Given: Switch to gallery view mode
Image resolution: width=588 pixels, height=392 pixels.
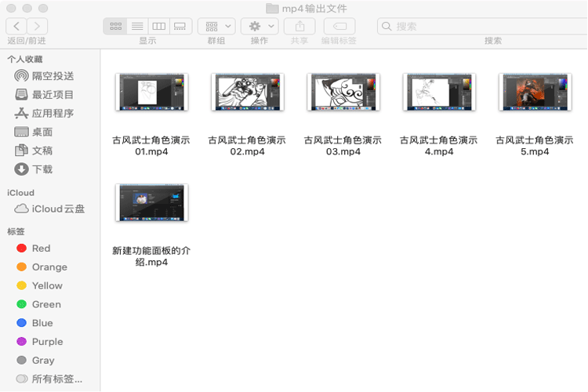Looking at the screenshot, I should [x=180, y=26].
